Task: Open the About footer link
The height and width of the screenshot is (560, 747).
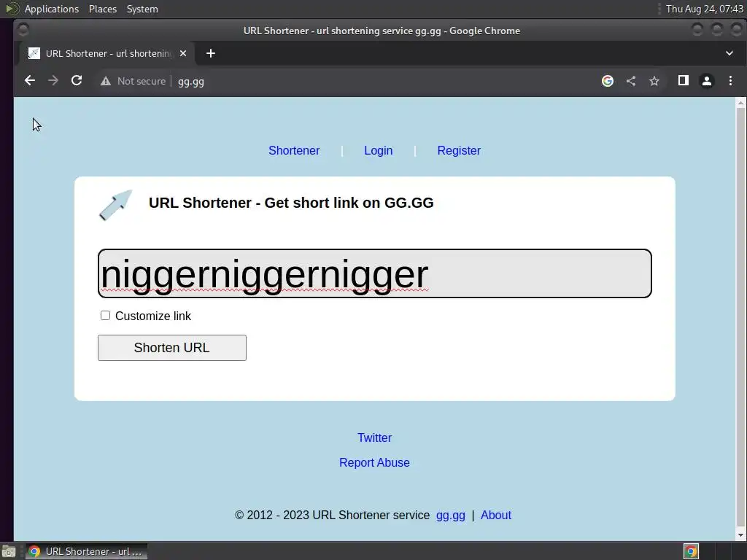Action: click(496, 516)
